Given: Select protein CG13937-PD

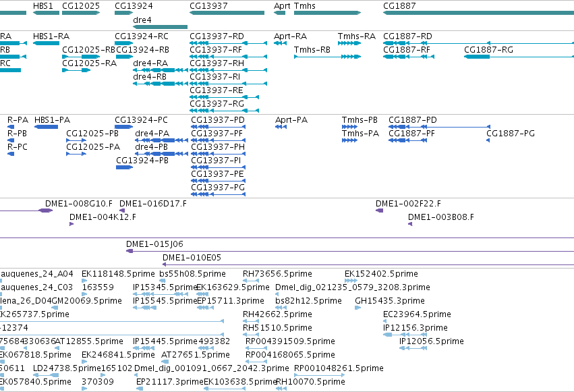Looking at the screenshot, I should (218, 127).
